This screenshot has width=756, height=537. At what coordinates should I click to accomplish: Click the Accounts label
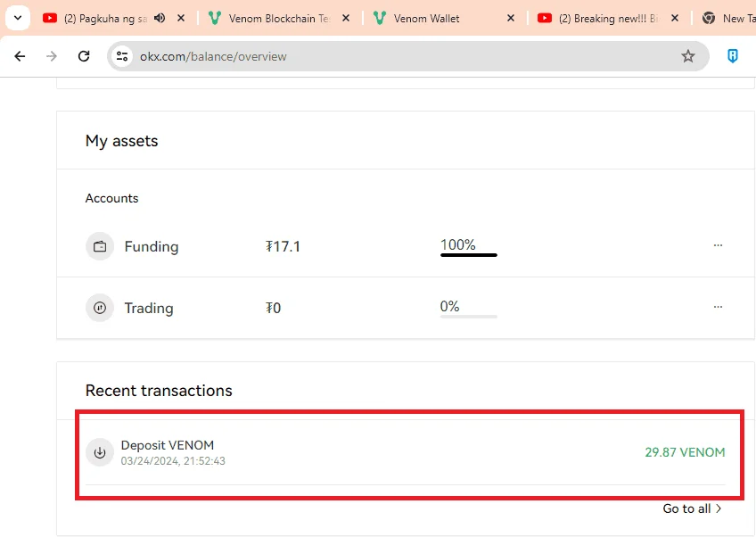point(111,198)
